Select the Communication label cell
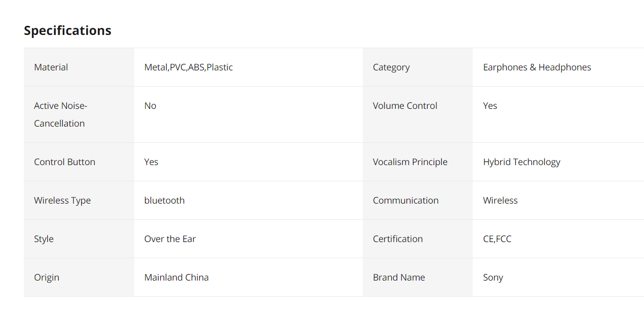644x315 pixels. tap(418, 201)
